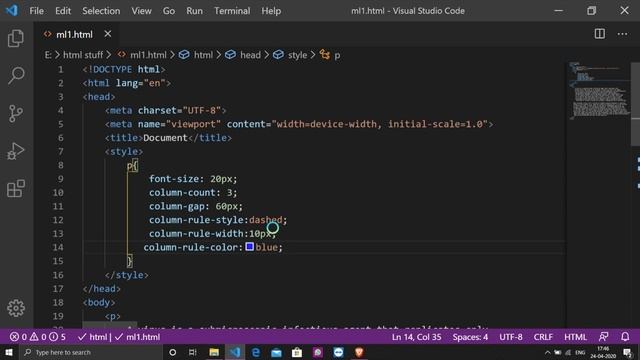640x360 pixels.
Task: Open the Terminal menu
Action: coord(232,11)
